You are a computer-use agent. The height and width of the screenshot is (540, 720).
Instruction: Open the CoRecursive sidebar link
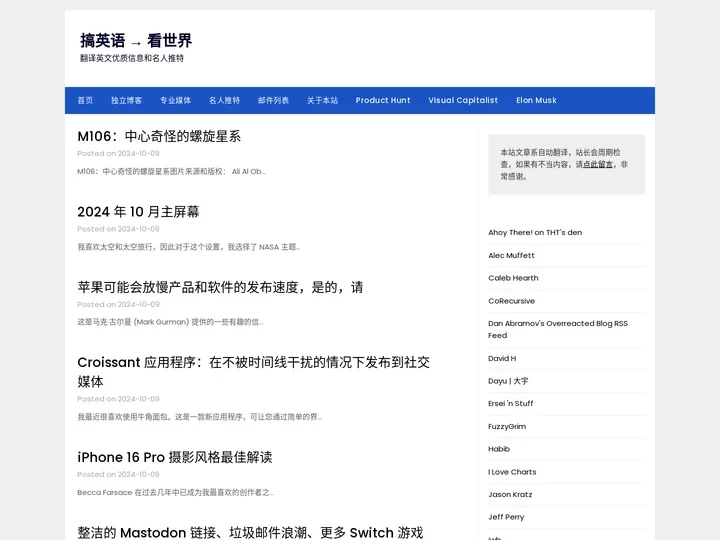click(x=512, y=301)
